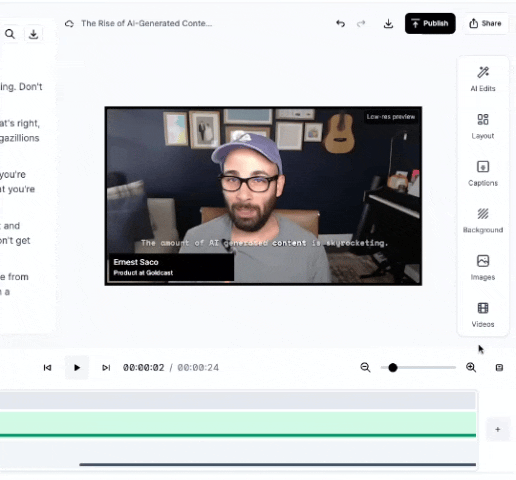
Task: Skip to the start of the clip
Action: coord(47,367)
